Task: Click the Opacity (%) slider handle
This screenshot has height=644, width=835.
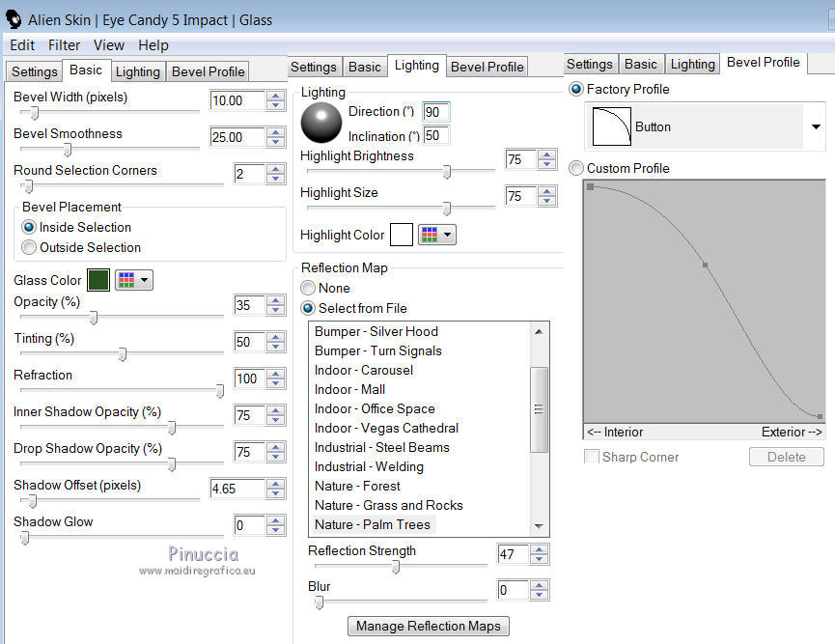Action: (x=94, y=318)
